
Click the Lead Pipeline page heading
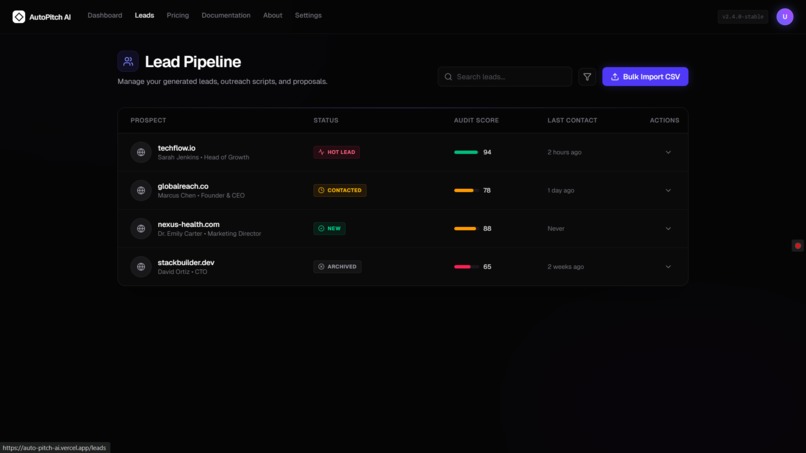[193, 62]
